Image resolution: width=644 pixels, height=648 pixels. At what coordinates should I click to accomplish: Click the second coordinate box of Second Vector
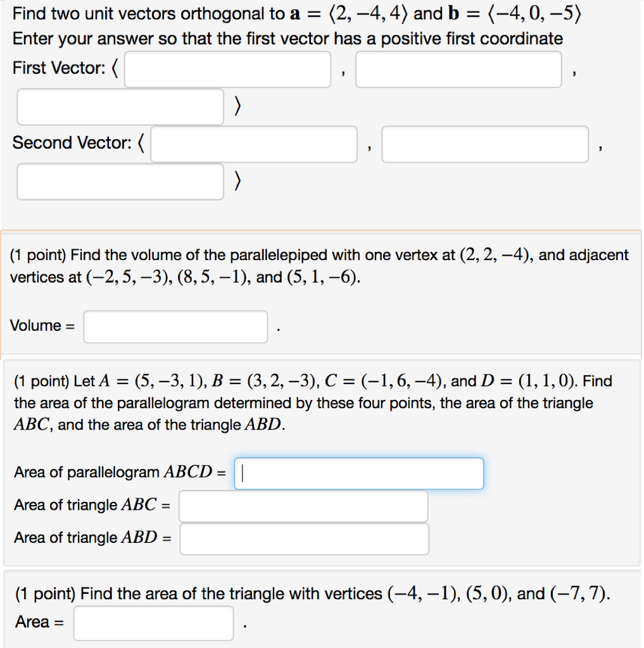(x=485, y=144)
